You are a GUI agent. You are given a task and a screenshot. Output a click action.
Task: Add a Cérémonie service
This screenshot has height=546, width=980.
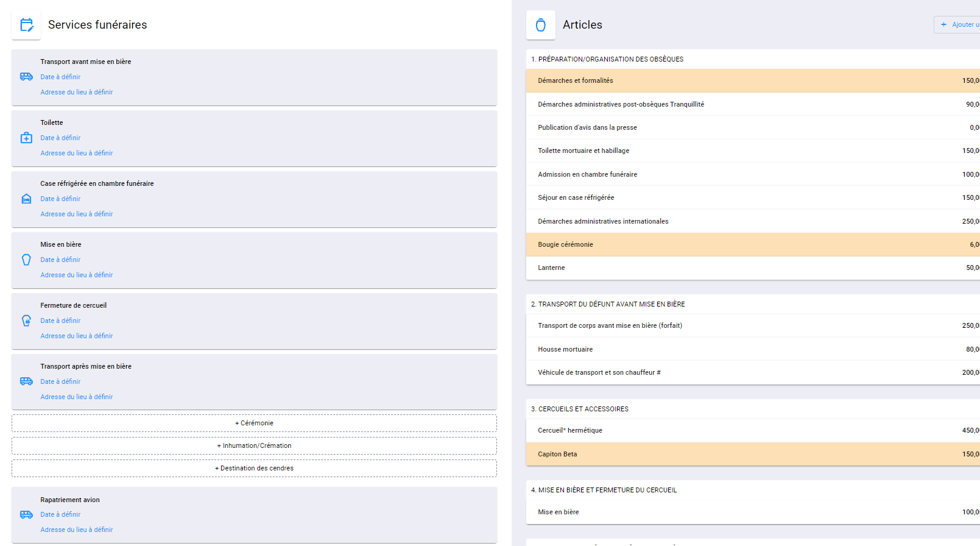click(254, 423)
